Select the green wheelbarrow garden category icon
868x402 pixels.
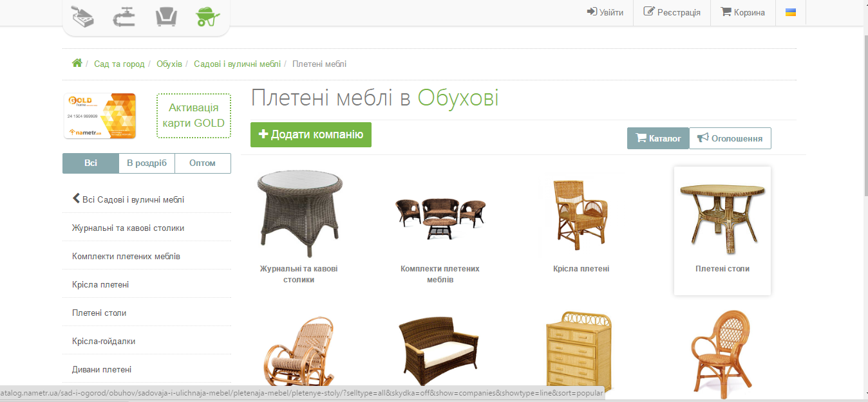pyautogui.click(x=208, y=15)
